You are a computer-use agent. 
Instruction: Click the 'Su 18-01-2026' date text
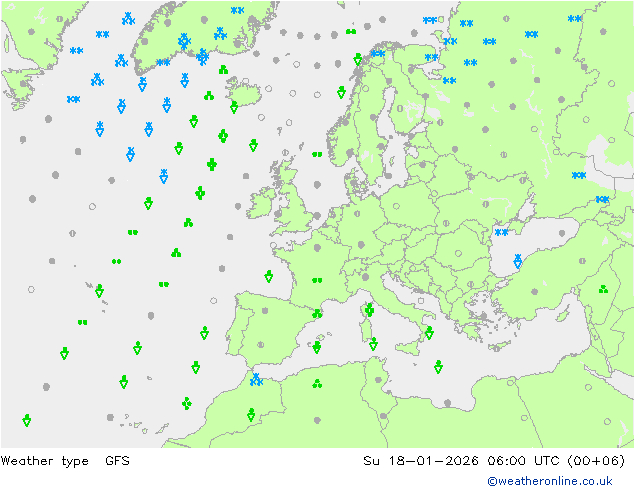coord(421,460)
